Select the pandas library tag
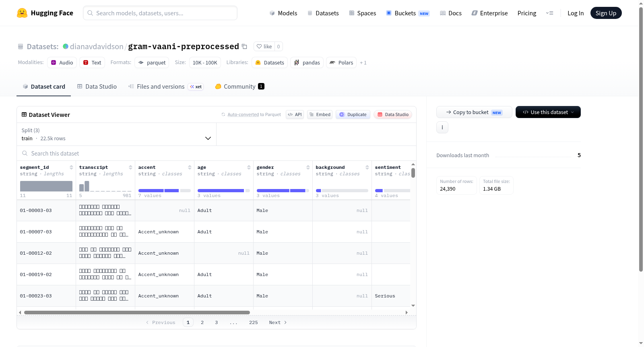Image resolution: width=644 pixels, height=347 pixels. point(307,62)
